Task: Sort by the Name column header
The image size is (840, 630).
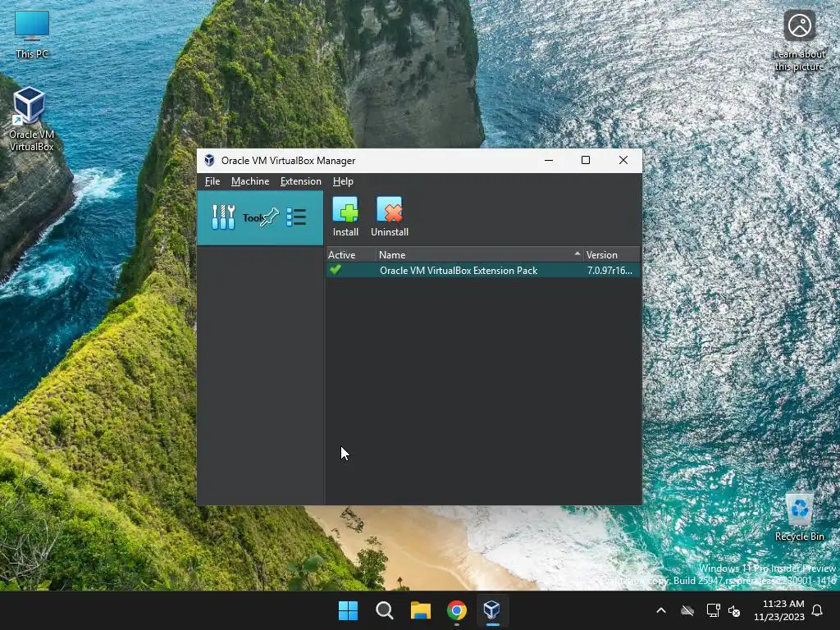Action: [480, 255]
